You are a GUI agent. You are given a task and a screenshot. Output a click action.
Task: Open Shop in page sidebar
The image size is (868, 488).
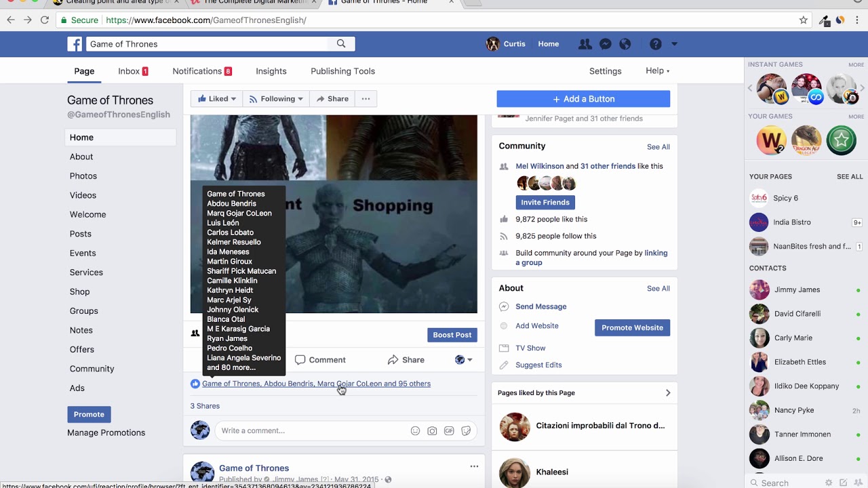pos(79,291)
